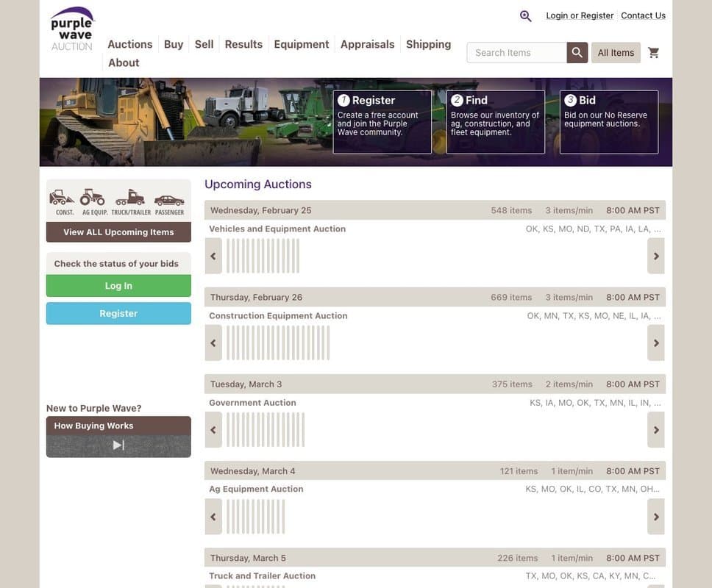712x588 pixels.
Task: Open the All Items filter dropdown
Action: pos(616,51)
